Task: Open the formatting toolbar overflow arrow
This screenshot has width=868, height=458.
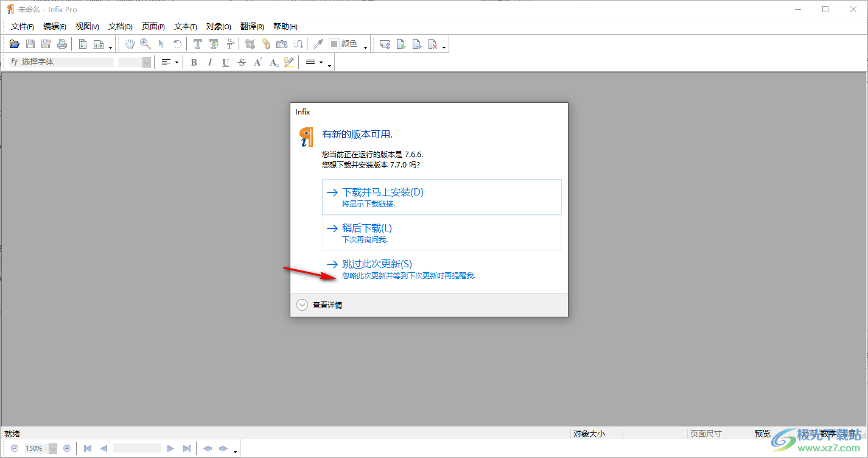Action: point(329,66)
